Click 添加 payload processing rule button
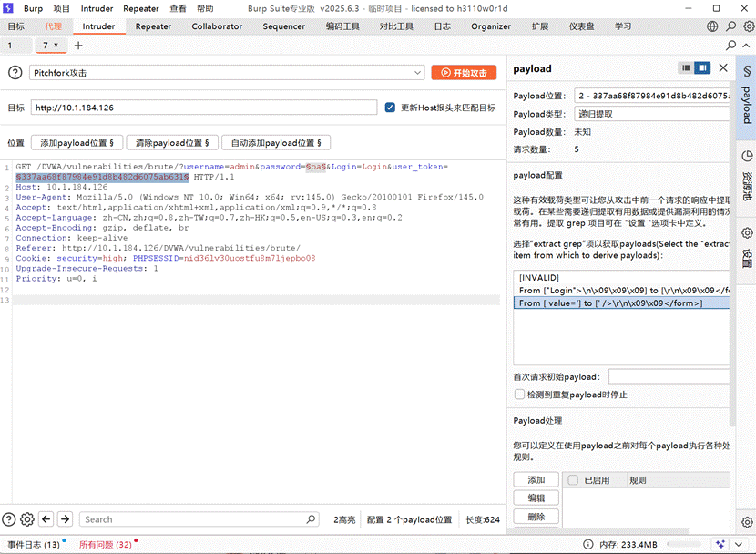 coord(536,480)
